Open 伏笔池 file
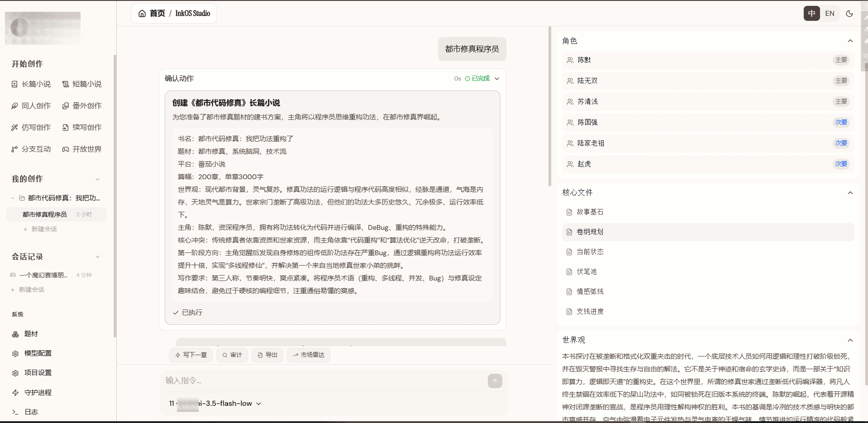This screenshot has width=868, height=423. pyautogui.click(x=708, y=272)
